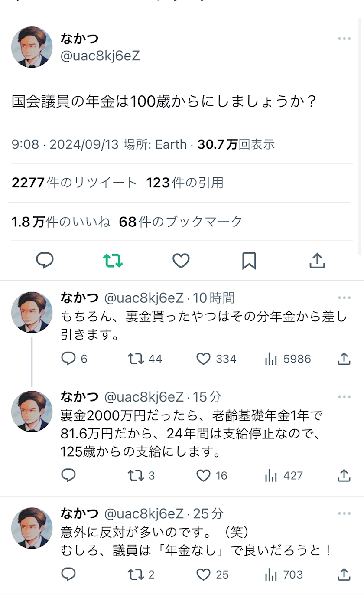
Task: Share the main tweet via upload icon
Action: [317, 261]
